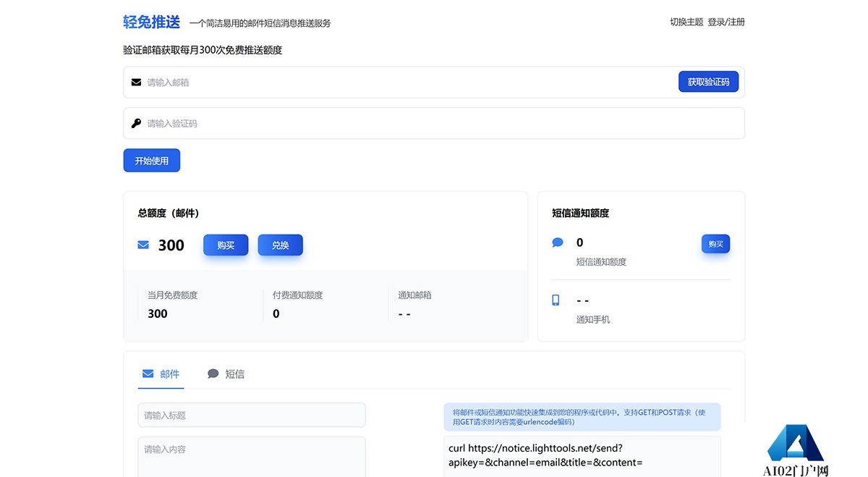868x477 pixels.
Task: Focus the 请输入标题 title field
Action: (x=252, y=415)
